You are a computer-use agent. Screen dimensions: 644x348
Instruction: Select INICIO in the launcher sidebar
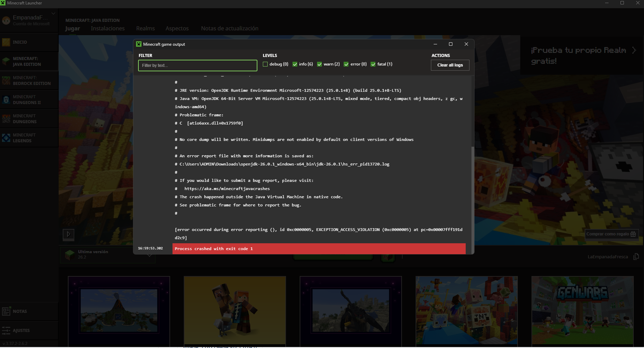[x=29, y=42]
